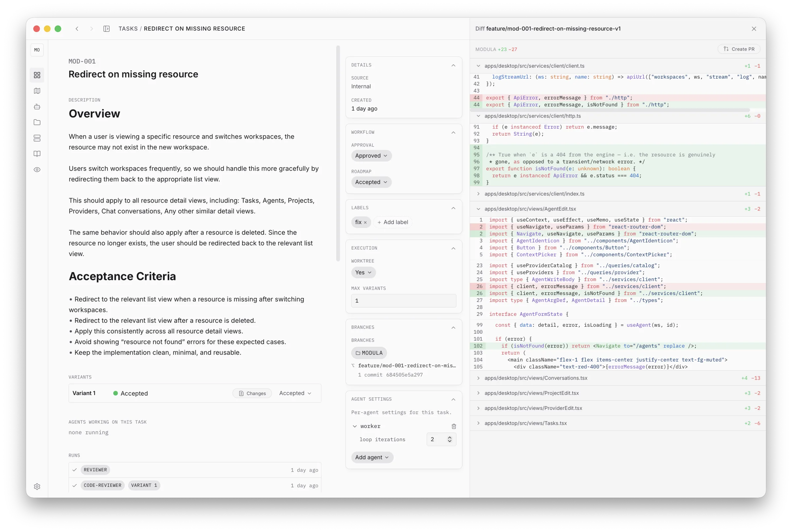Open the book icon in sidebar

37,154
